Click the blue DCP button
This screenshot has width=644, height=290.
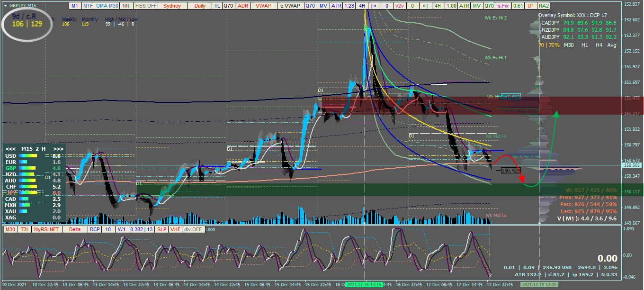coord(95,229)
